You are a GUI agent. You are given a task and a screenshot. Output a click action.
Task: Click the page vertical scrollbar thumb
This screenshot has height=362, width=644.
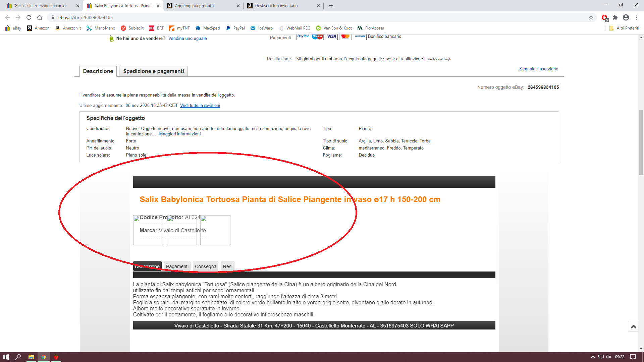[x=641, y=142]
